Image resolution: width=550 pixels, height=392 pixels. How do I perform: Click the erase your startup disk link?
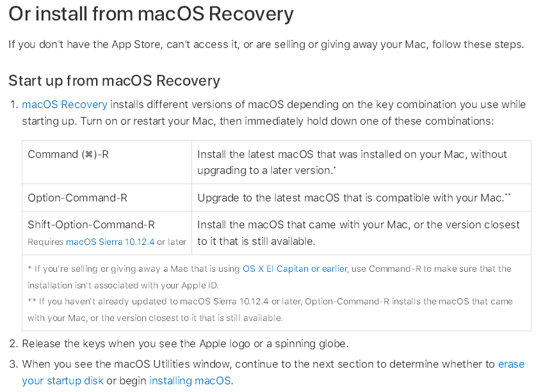click(x=273, y=372)
